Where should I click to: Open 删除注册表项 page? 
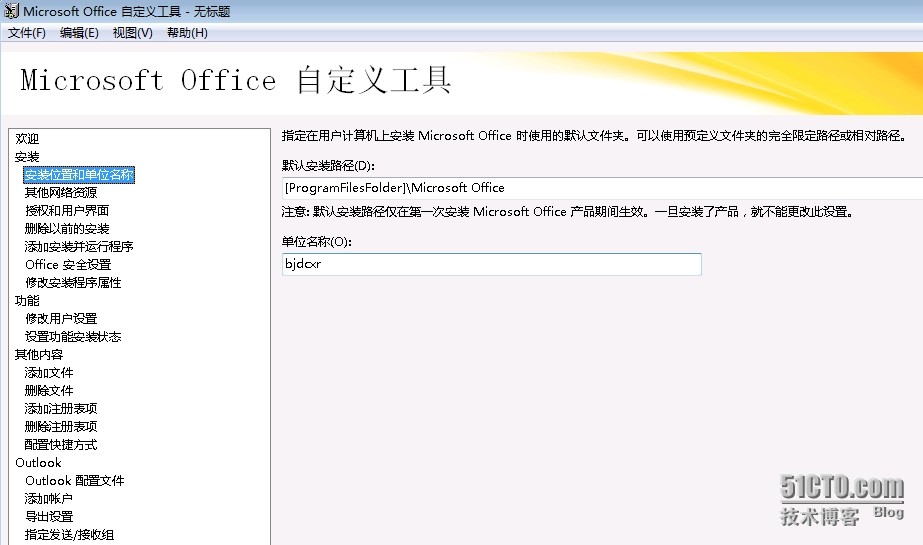[61, 426]
